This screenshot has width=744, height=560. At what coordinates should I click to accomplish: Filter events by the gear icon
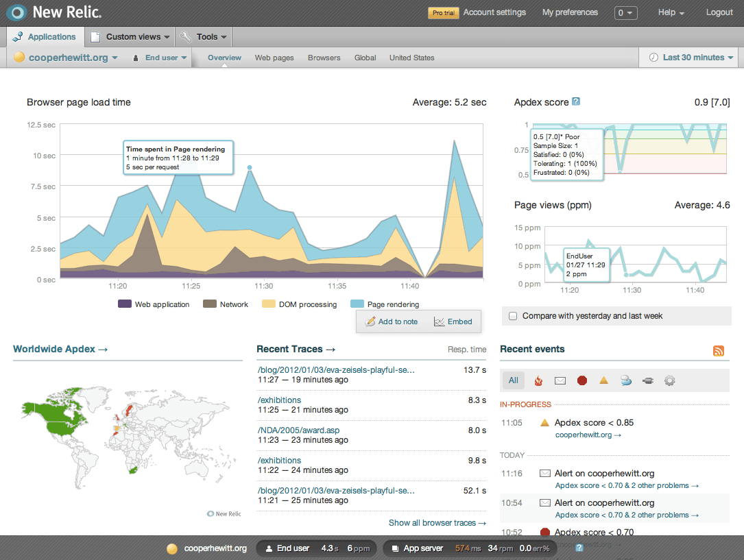tap(669, 380)
